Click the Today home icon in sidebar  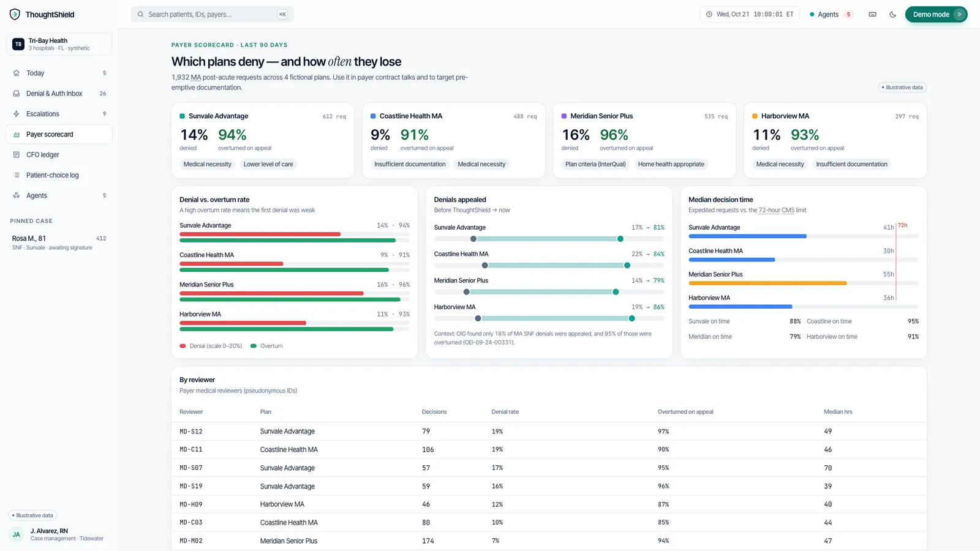click(x=17, y=73)
